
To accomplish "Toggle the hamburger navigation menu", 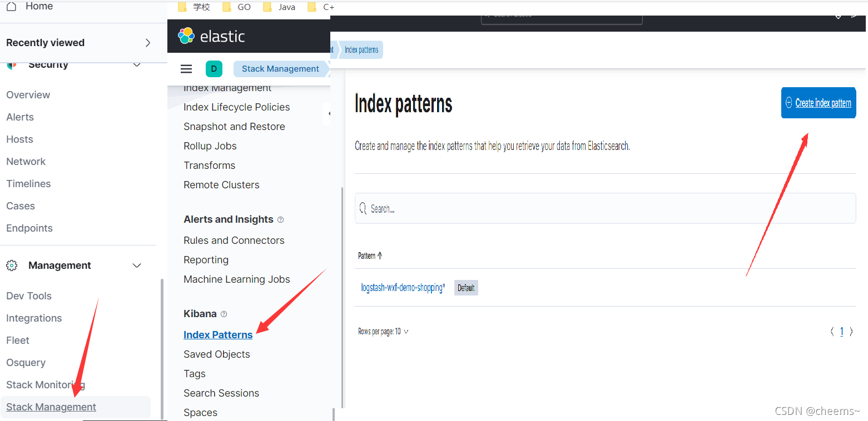I will pos(186,69).
